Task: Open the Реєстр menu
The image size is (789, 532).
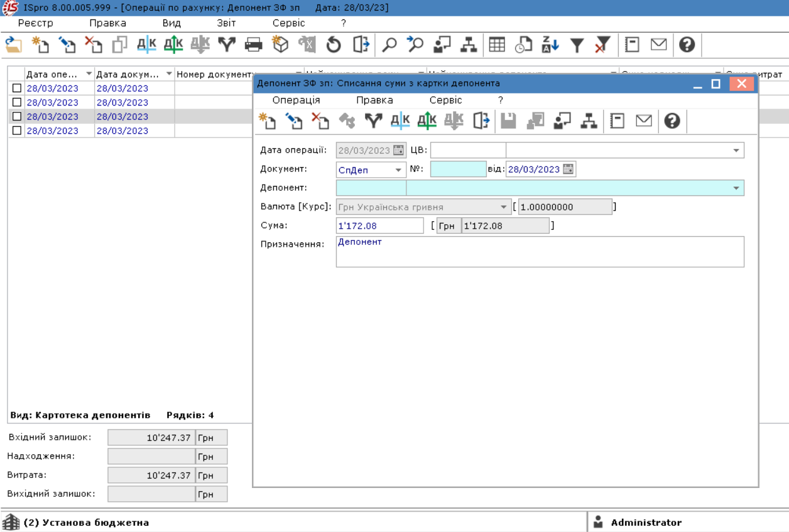Action: click(x=36, y=23)
